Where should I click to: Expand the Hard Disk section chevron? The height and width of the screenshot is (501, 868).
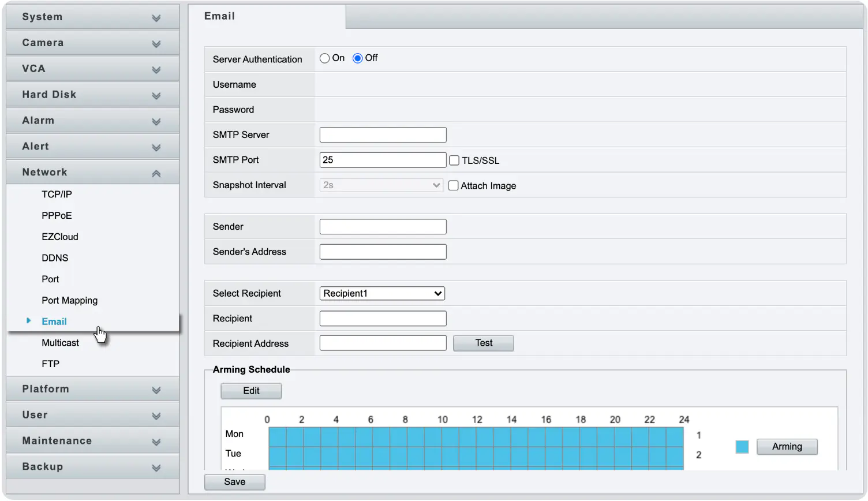click(156, 96)
